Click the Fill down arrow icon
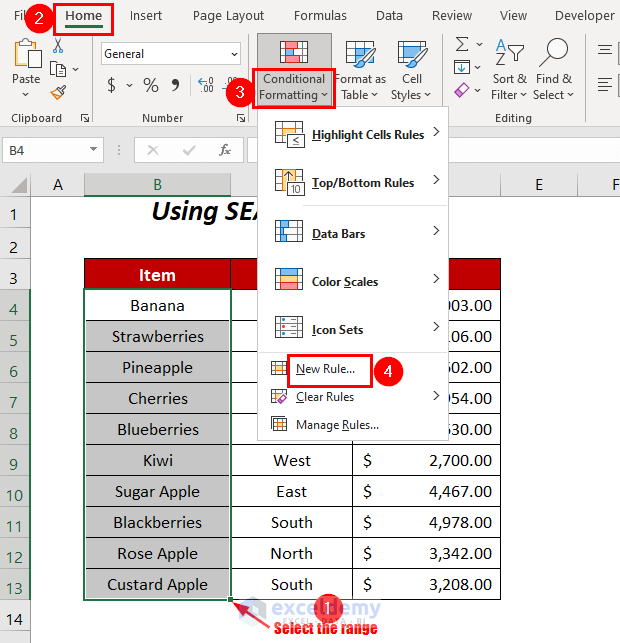The height and width of the screenshot is (643, 620). (462, 67)
